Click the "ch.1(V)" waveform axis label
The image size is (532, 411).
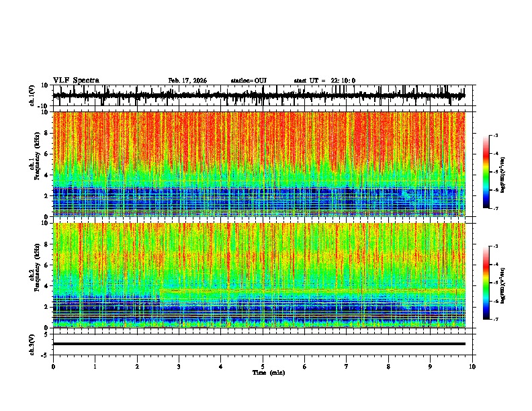(32, 95)
